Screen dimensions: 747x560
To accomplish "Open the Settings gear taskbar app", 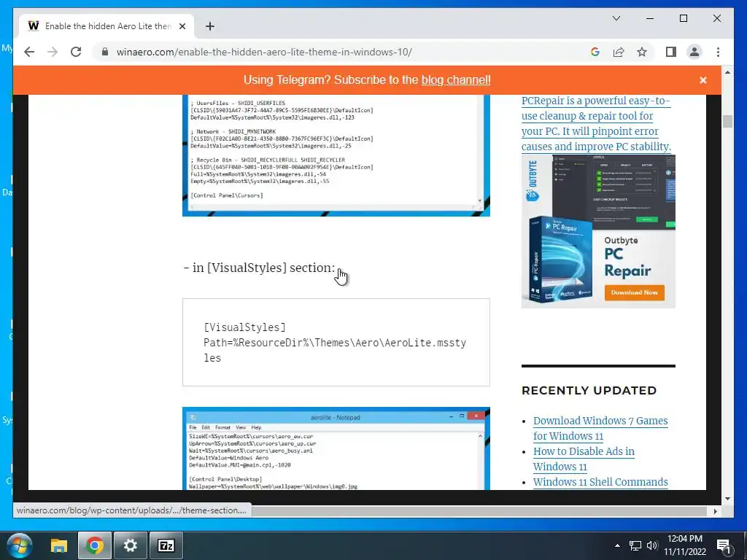I will click(130, 545).
